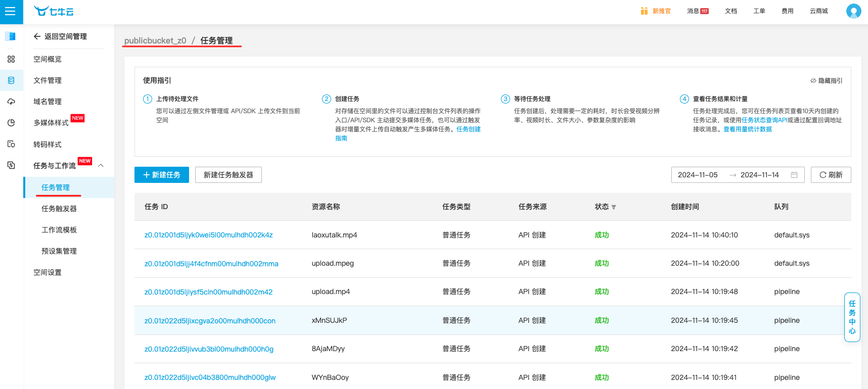Click the WYnBaOoy resource name
This screenshot has height=389, width=868.
click(x=330, y=377)
